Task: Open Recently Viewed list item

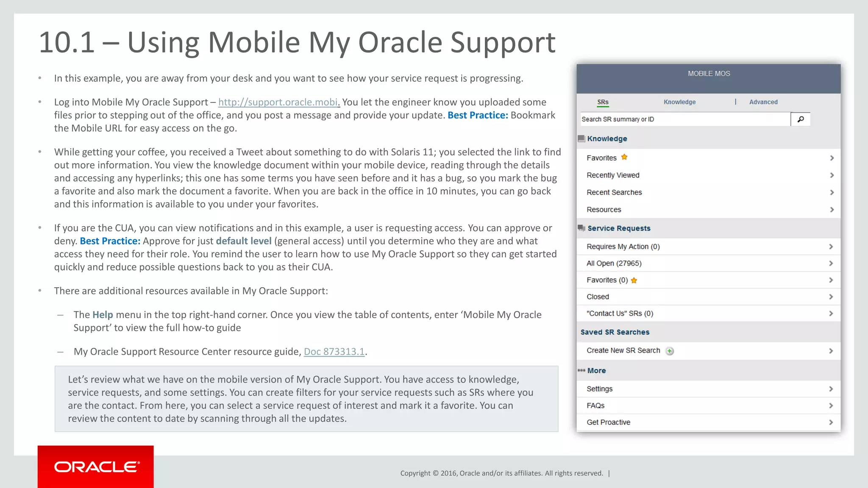Action: tap(709, 175)
